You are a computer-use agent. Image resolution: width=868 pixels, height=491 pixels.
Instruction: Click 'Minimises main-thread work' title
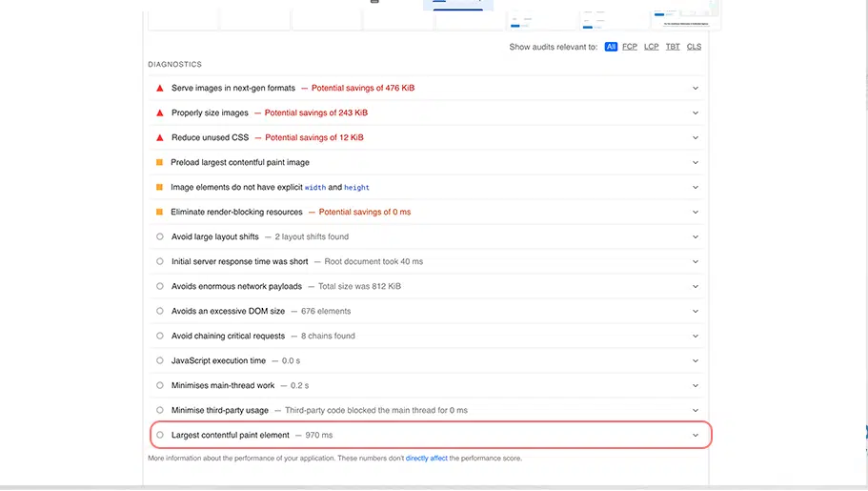click(223, 385)
